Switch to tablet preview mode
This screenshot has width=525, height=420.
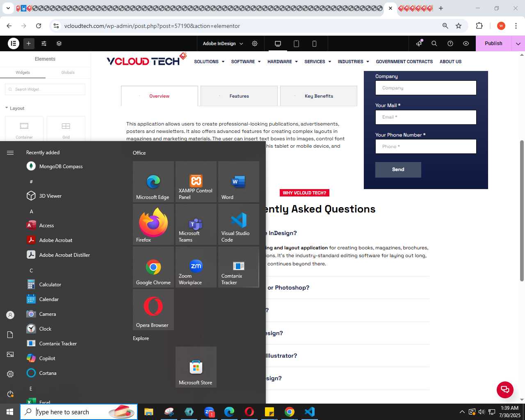coord(296,43)
